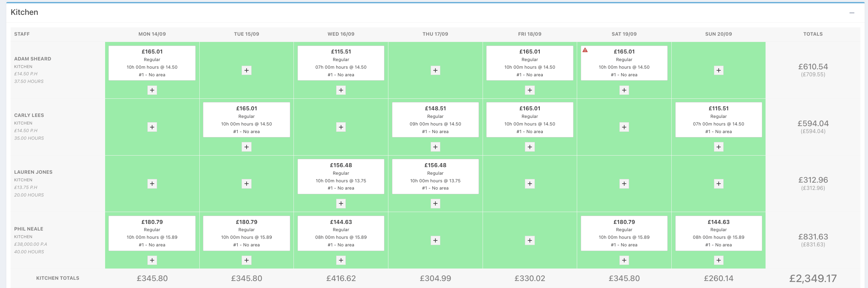Add shift for Carly Lees on Saturday 19/09
868x288 pixels.
tap(624, 127)
